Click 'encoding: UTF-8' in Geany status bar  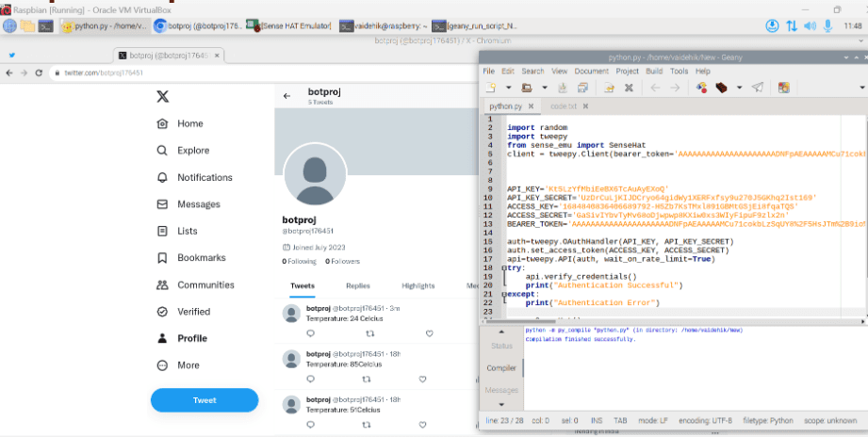(705, 420)
